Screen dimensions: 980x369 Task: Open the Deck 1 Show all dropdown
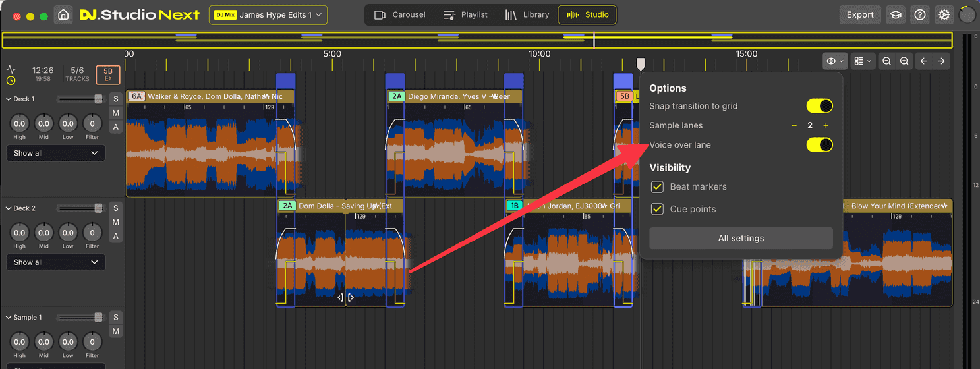55,153
